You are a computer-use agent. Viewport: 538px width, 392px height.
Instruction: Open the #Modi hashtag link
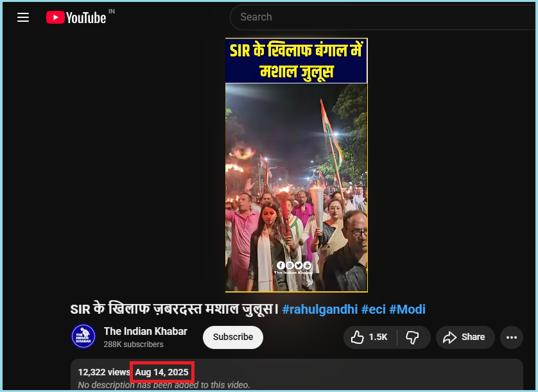[x=407, y=309]
